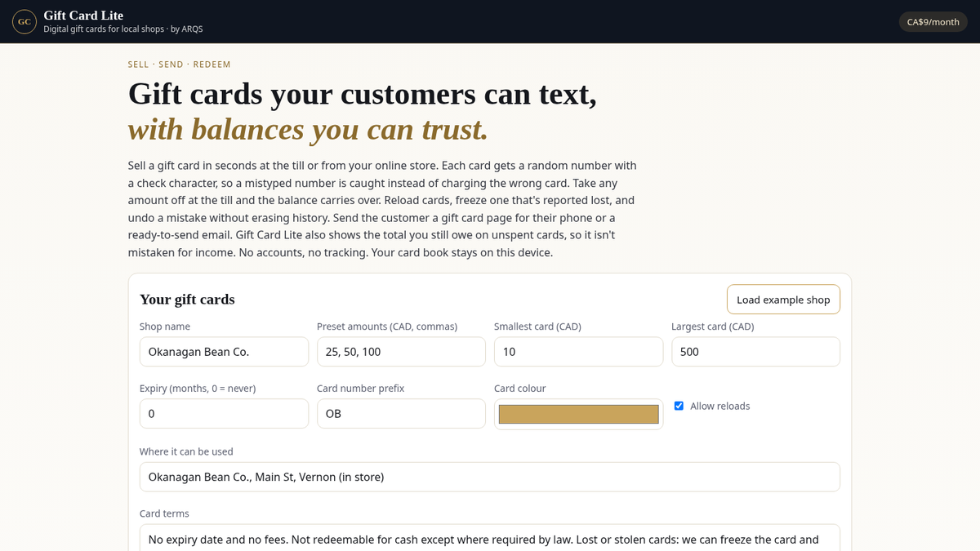Image resolution: width=980 pixels, height=551 pixels.
Task: Click the Gift Card Lite title
Action: pyautogui.click(x=83, y=16)
